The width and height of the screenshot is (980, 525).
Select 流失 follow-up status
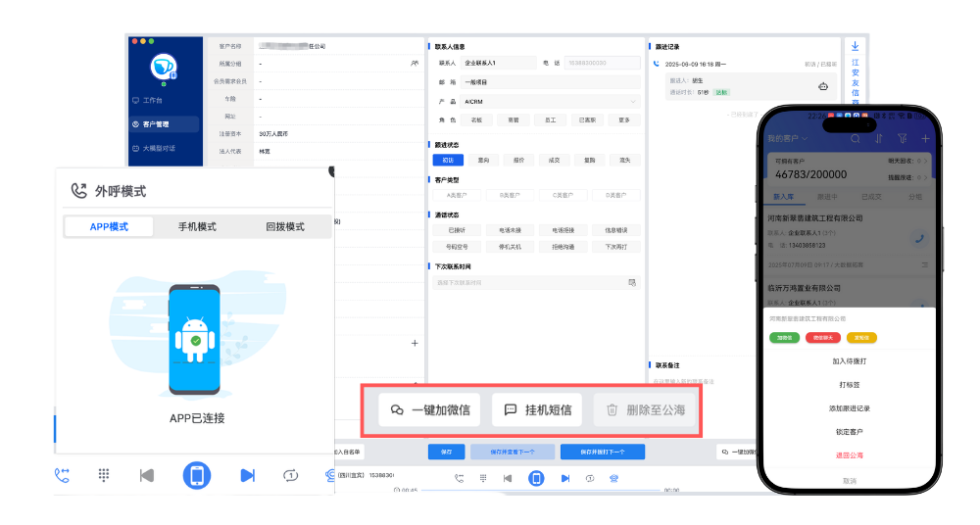coord(625,160)
